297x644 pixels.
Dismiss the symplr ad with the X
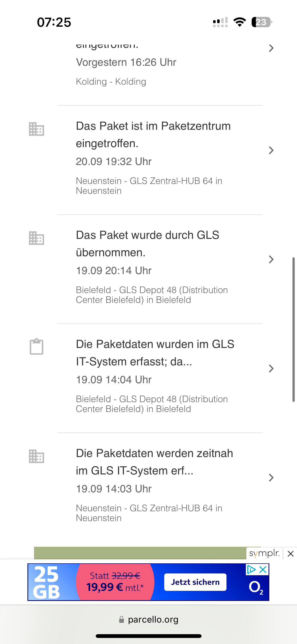click(x=290, y=554)
